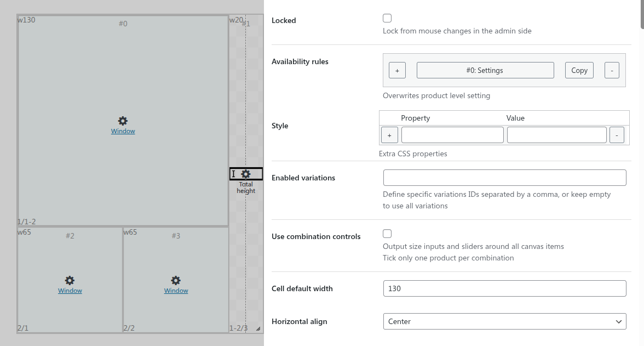Enable the Locked checkbox
Screen dimensions: 644x346
pos(387,18)
